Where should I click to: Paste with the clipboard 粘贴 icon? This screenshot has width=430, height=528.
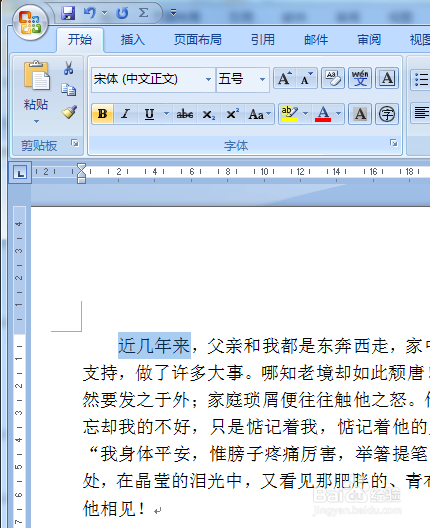tap(36, 76)
